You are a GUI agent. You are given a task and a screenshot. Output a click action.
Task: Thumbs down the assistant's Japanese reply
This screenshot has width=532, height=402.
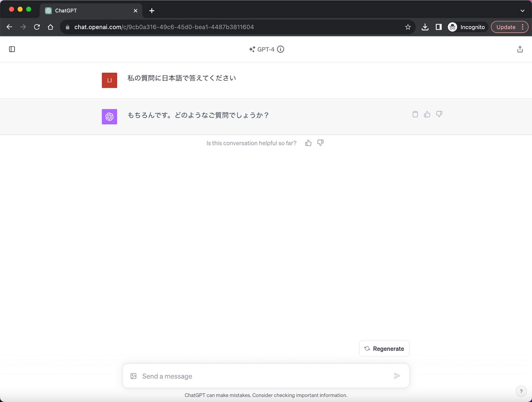tap(439, 114)
